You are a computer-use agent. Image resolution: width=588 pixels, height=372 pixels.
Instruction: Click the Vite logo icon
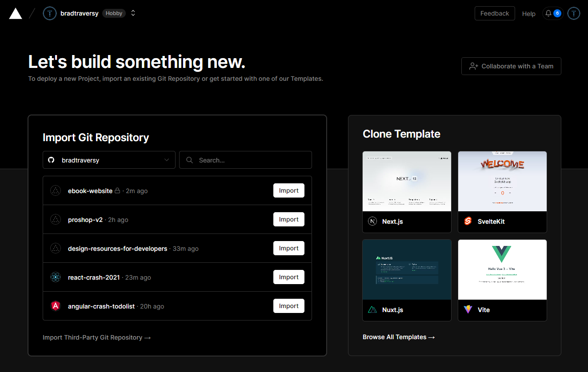[468, 309]
